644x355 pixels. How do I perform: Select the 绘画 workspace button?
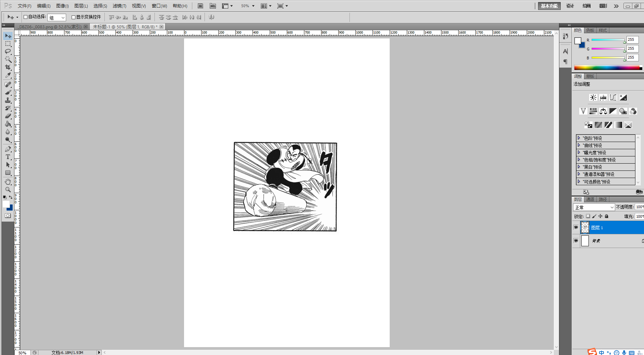click(586, 6)
